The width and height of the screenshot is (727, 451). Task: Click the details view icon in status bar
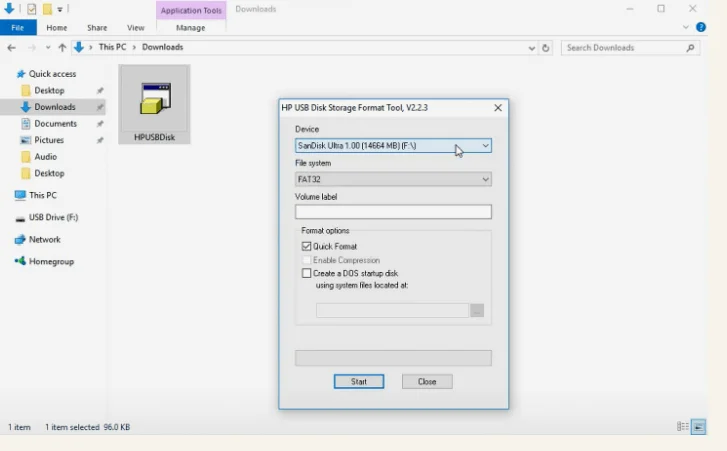click(x=682, y=427)
